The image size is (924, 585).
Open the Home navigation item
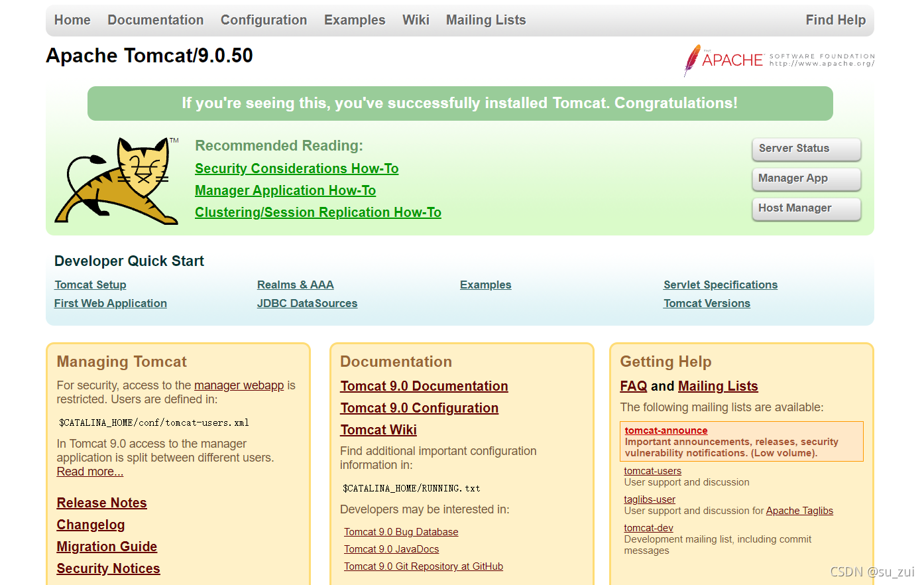72,20
